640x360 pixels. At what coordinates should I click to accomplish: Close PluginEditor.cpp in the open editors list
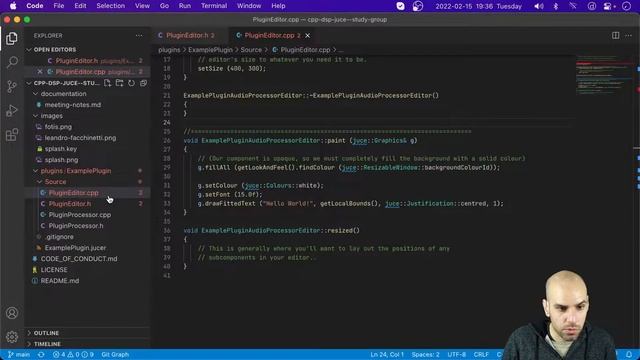pos(40,71)
